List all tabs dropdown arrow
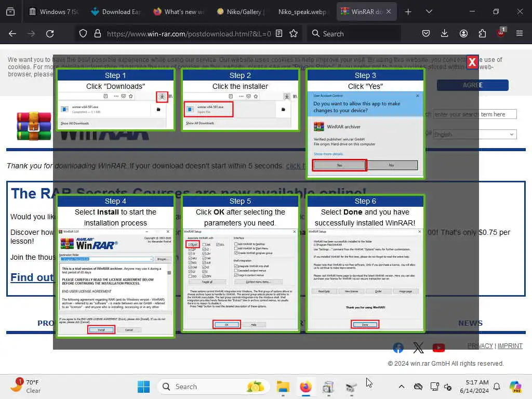 (429, 12)
